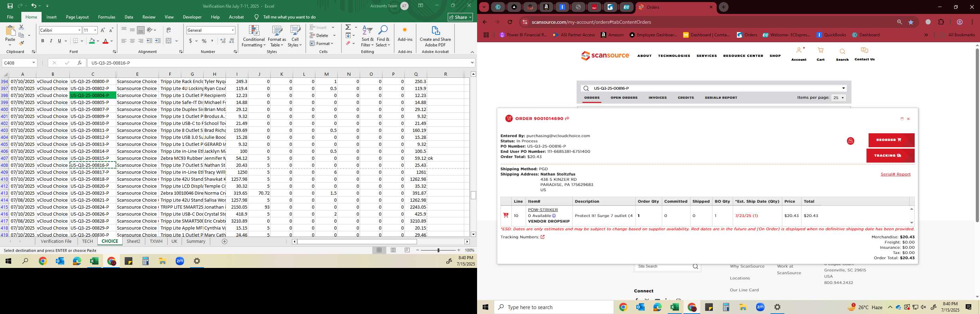
Task: Toggle Wrap Text in Alignment group
Action: [169, 30]
